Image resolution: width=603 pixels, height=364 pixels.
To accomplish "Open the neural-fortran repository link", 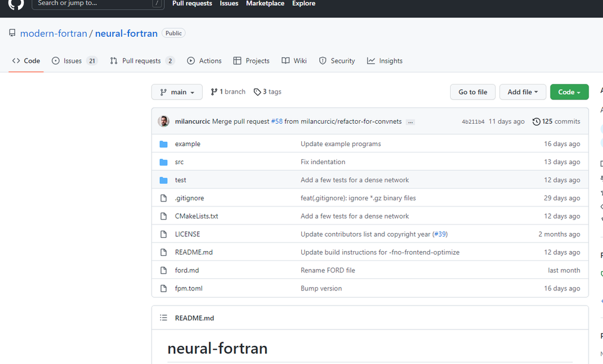I will 126,33.
